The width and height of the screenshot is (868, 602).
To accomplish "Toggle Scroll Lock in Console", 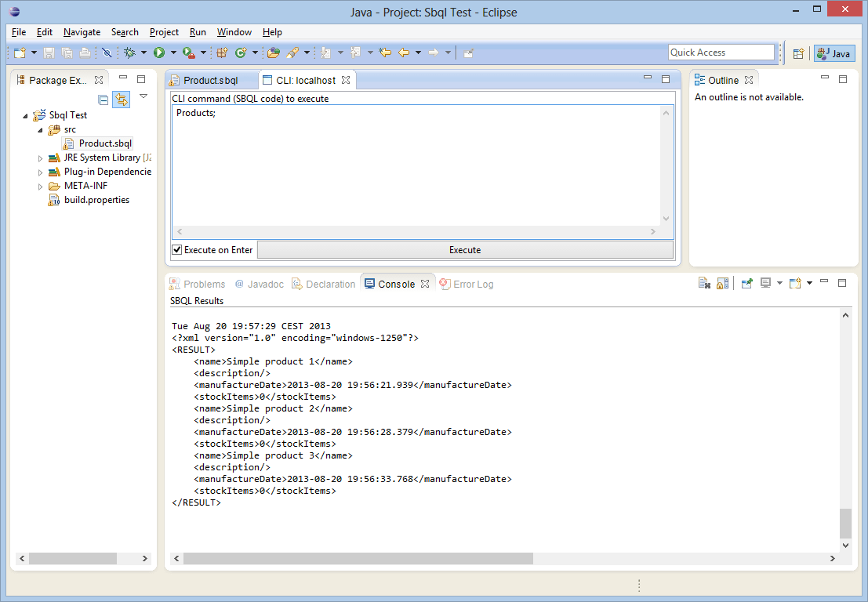I will [722, 283].
